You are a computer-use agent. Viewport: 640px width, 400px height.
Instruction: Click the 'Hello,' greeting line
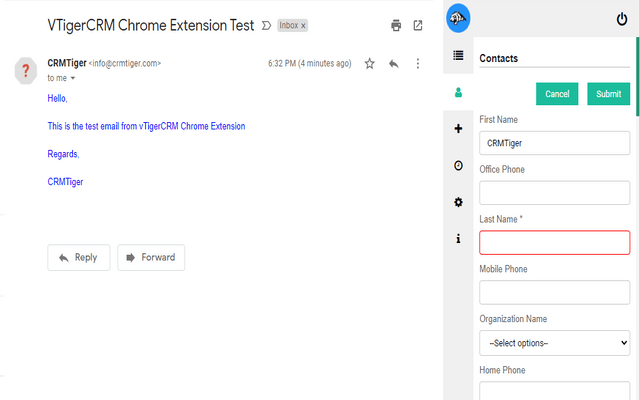click(57, 98)
